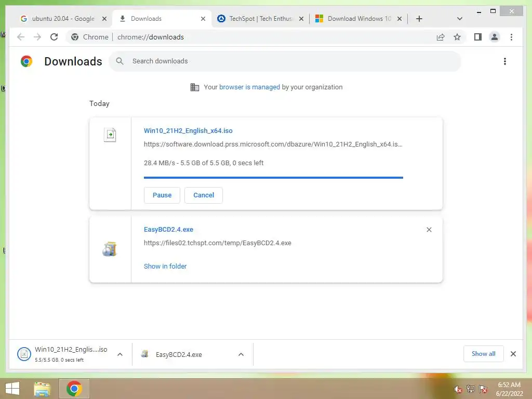Close the Download Windows 10 tab

coord(400,19)
